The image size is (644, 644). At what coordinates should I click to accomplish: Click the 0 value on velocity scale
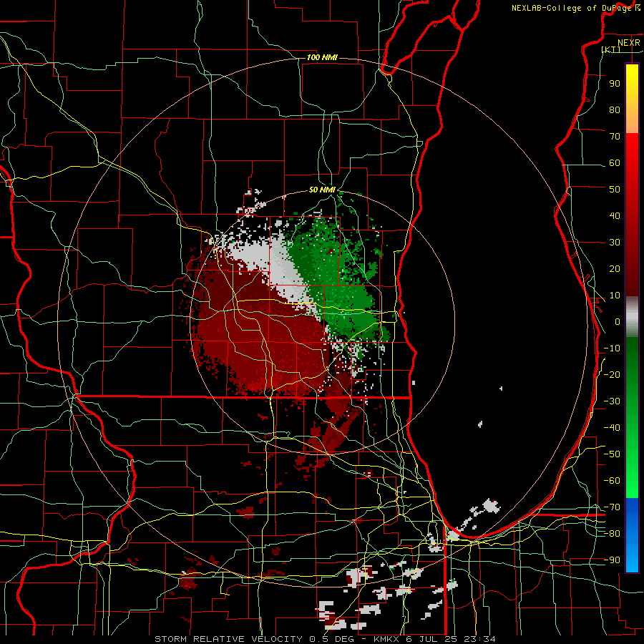coord(618,321)
